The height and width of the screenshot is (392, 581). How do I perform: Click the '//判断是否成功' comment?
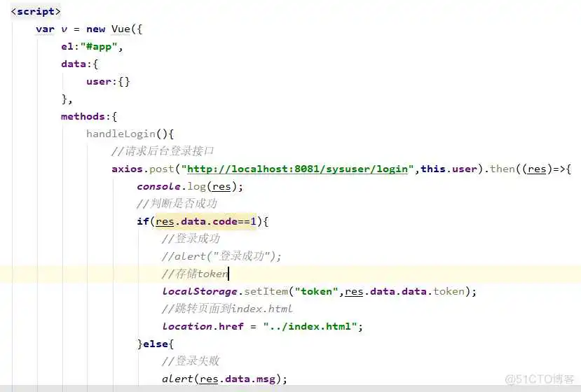[x=177, y=204]
